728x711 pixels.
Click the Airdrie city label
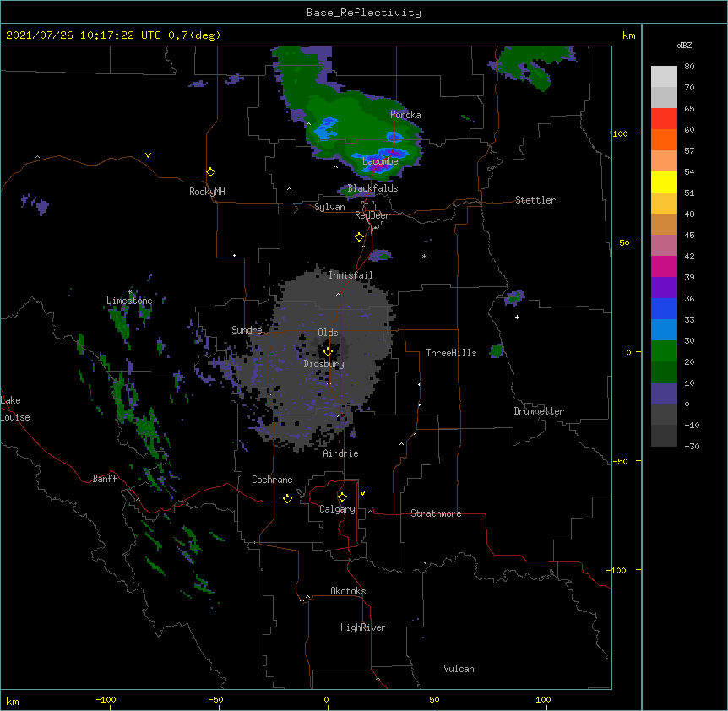(340, 453)
